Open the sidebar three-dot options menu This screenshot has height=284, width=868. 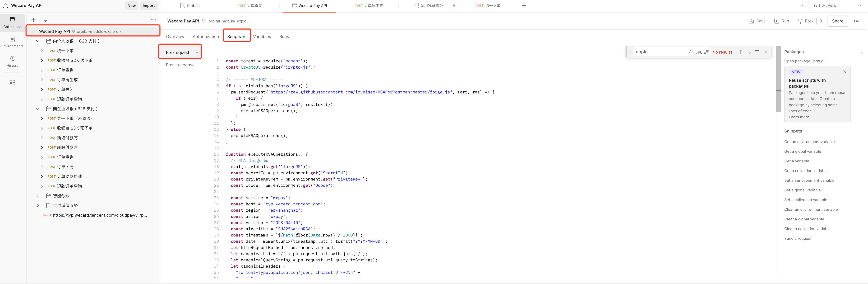coord(153,20)
